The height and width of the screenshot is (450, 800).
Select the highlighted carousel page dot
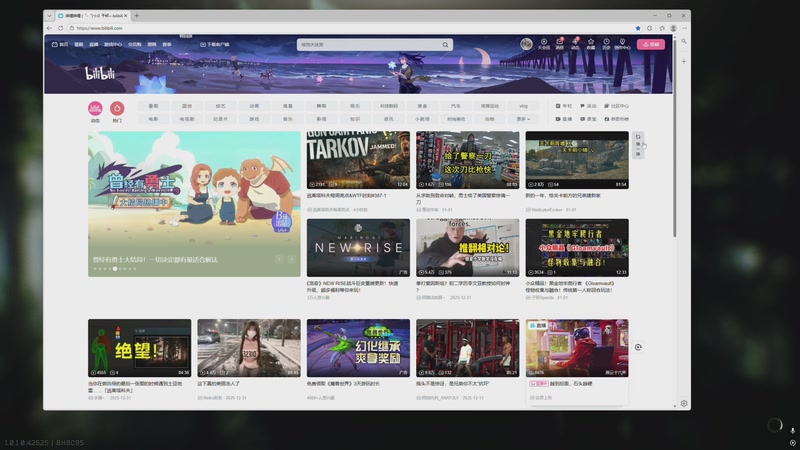(x=115, y=268)
